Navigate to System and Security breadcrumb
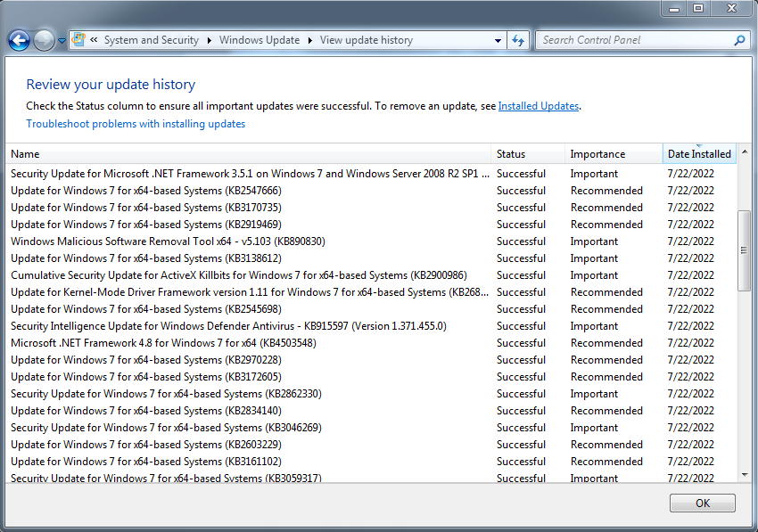Image resolution: width=758 pixels, height=532 pixels. click(x=152, y=40)
